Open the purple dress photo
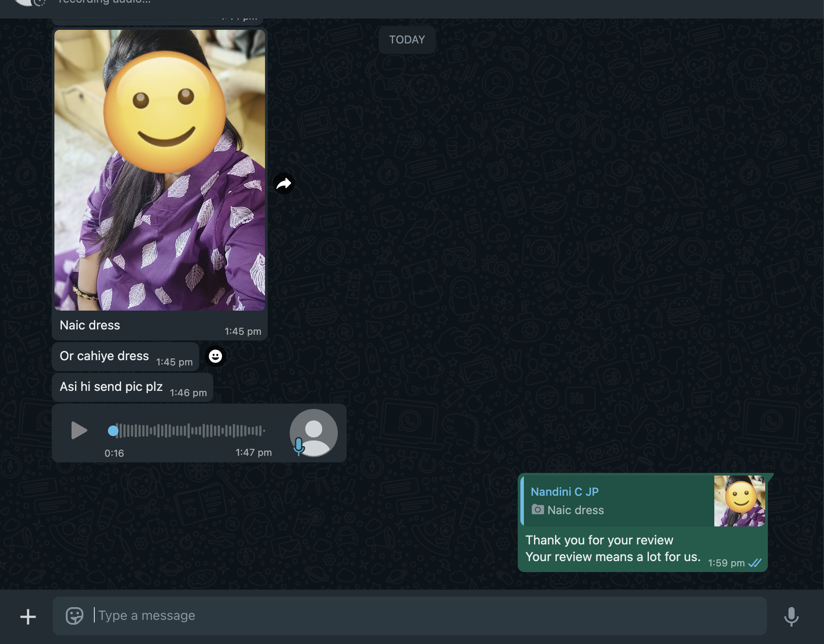824x644 pixels. coord(160,170)
